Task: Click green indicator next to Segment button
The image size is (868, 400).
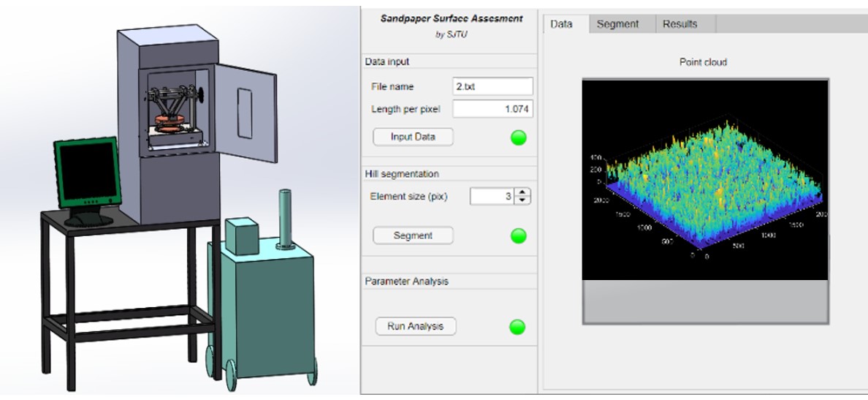Action: pyautogui.click(x=518, y=235)
